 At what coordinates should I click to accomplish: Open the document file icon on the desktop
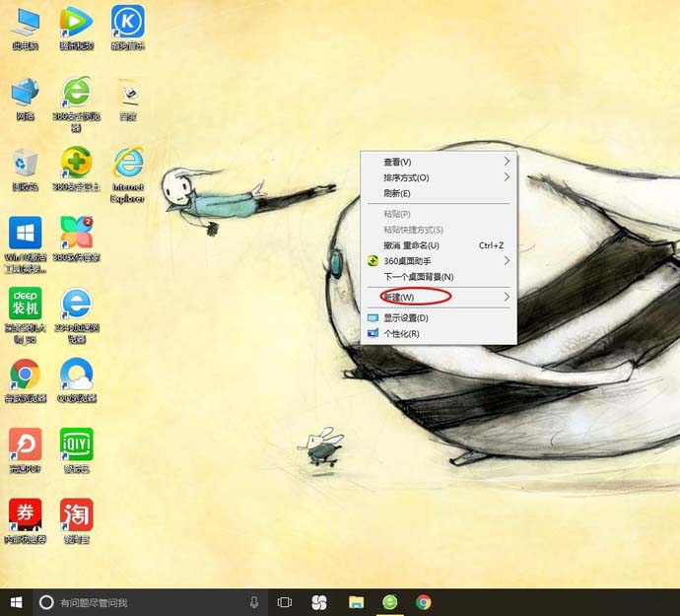coord(127,99)
